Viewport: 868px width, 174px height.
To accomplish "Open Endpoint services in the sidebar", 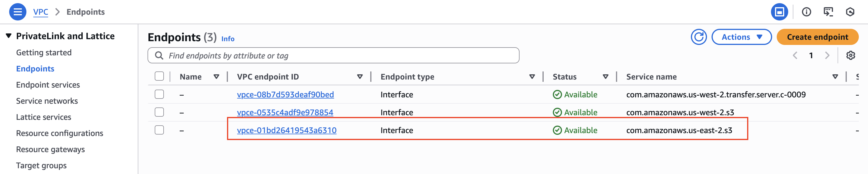I will 48,85.
